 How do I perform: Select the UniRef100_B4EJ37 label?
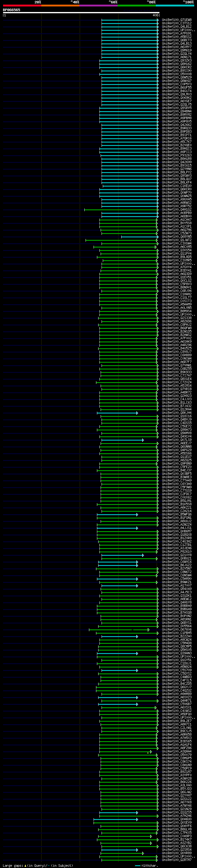177,470
